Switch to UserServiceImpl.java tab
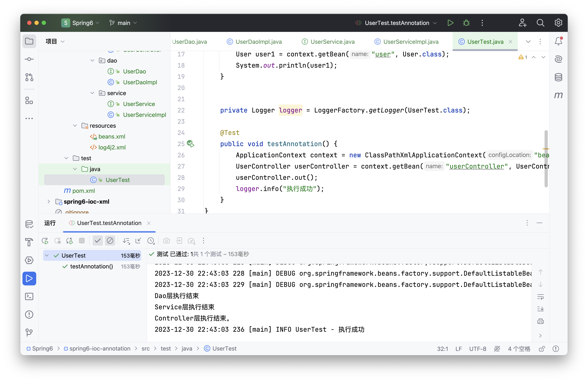 pyautogui.click(x=410, y=42)
